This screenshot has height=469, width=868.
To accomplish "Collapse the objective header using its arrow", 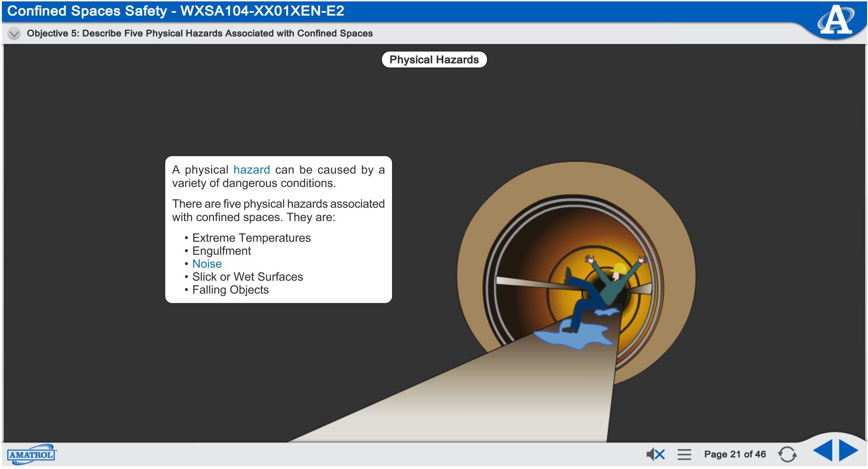I will [x=14, y=33].
